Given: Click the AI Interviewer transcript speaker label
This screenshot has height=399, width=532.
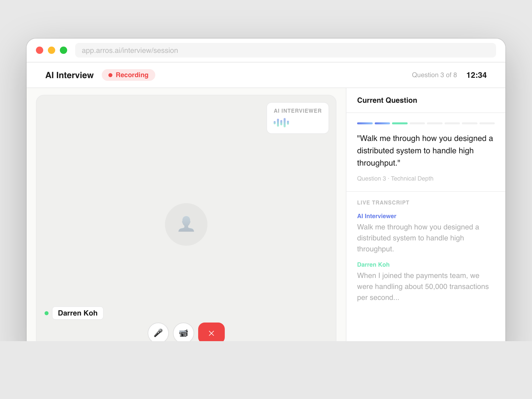Looking at the screenshot, I should pos(377,216).
